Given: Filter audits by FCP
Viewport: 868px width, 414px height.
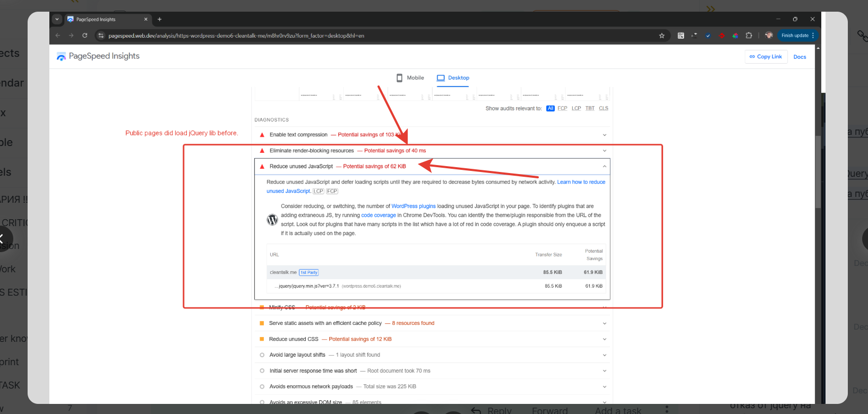Looking at the screenshot, I should pos(562,108).
